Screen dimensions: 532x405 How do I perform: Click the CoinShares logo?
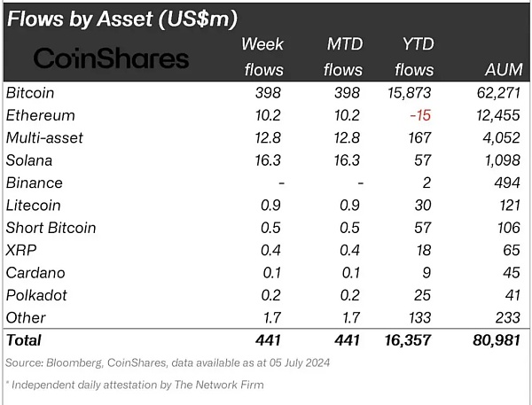(x=111, y=59)
